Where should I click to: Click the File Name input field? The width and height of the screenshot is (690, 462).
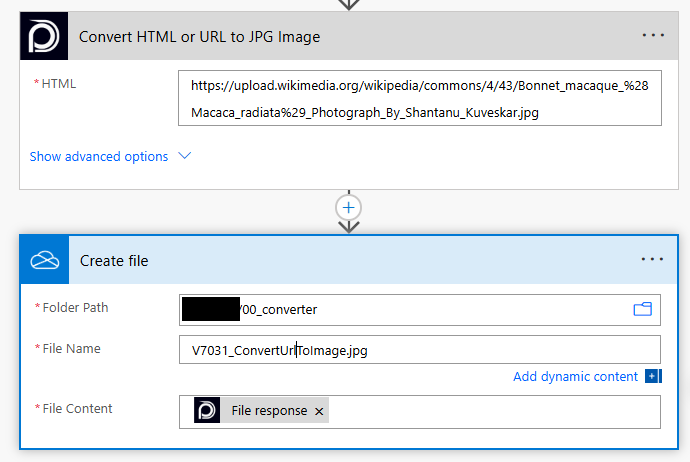(420, 350)
